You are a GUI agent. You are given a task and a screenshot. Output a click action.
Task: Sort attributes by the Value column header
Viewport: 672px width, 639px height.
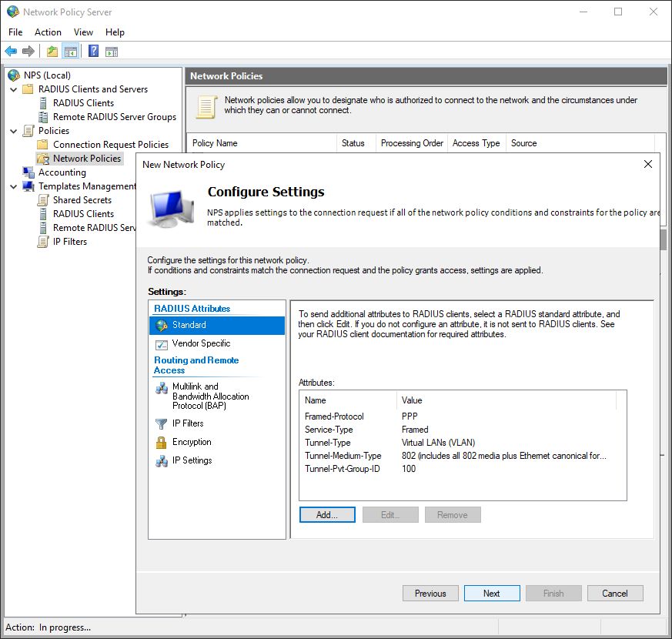(507, 400)
